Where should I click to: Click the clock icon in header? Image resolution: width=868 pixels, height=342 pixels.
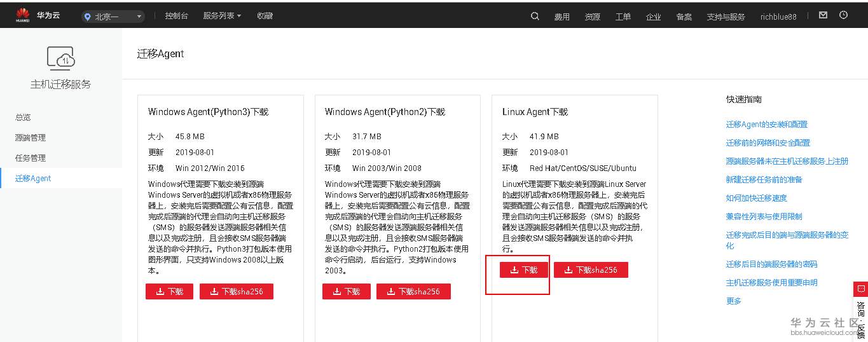[x=844, y=15]
